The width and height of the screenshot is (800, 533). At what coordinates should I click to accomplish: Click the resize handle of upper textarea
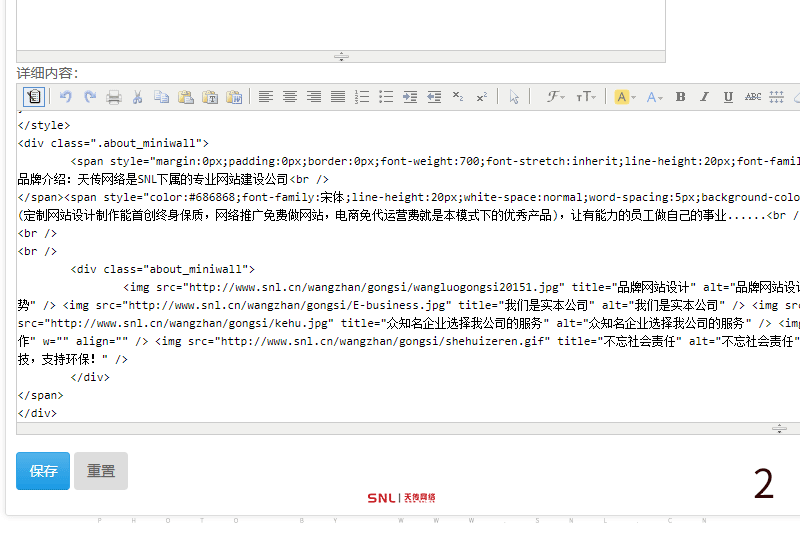tap(341, 57)
